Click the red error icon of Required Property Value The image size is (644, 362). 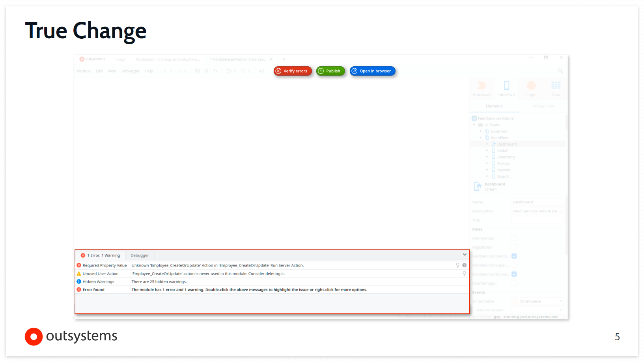coord(79,265)
